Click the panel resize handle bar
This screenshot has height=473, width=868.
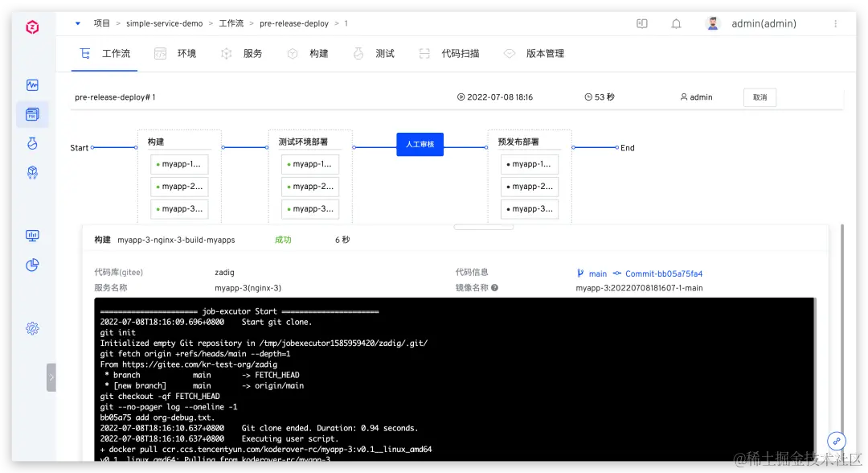point(484,227)
